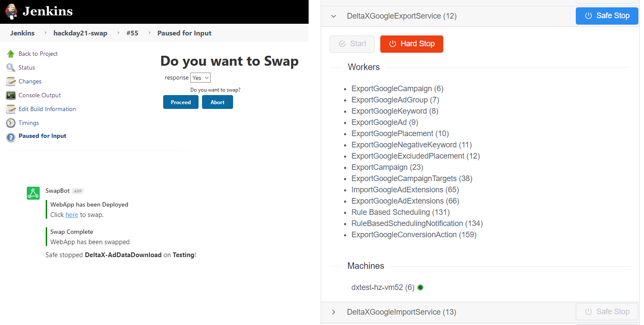This screenshot has width=644, height=325.
Task: Select RuleBasedSchedulingNotification (134) worker
Action: [x=417, y=223]
